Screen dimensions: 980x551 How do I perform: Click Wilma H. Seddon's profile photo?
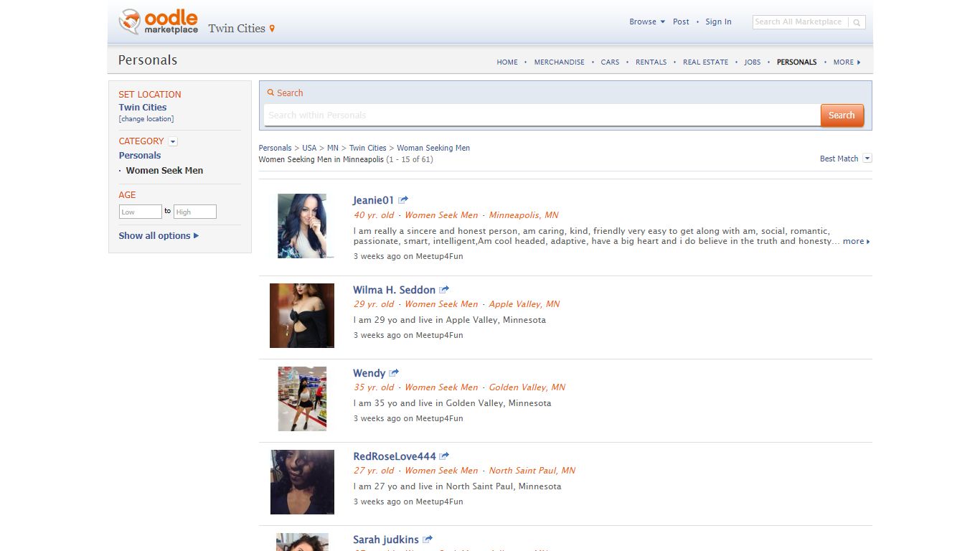coord(302,316)
